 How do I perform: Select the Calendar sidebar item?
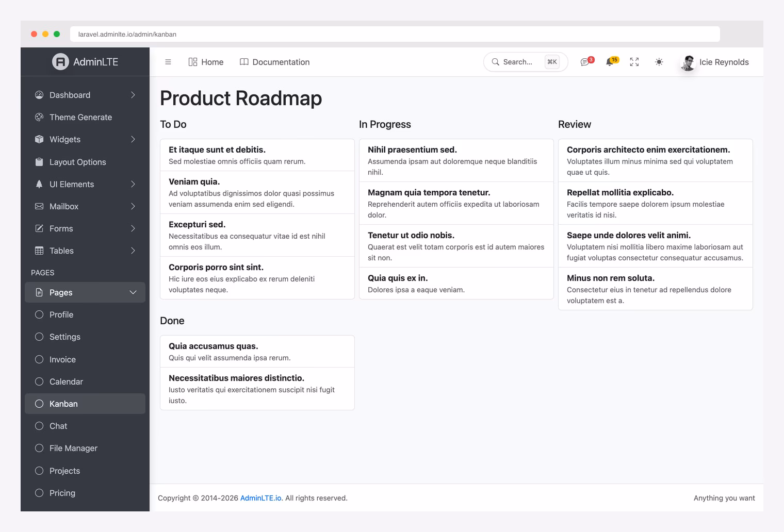tap(85, 381)
